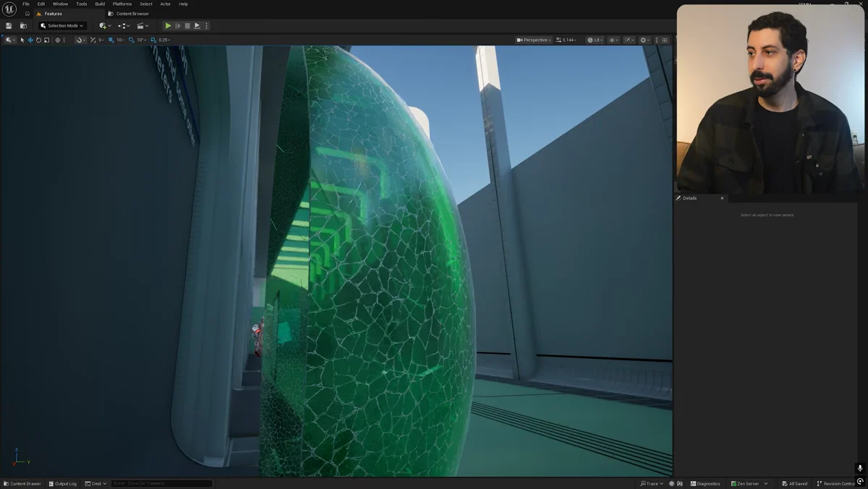
Task: Stop the play session
Action: coord(187,26)
